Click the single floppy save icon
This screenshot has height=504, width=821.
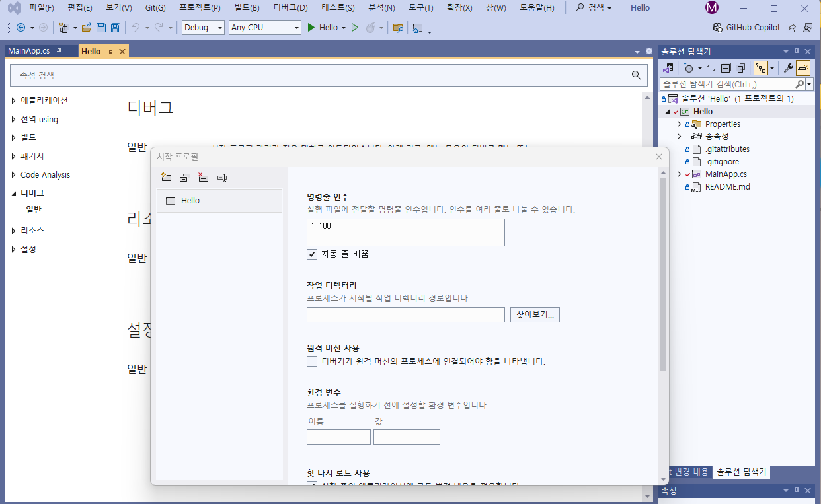(101, 28)
